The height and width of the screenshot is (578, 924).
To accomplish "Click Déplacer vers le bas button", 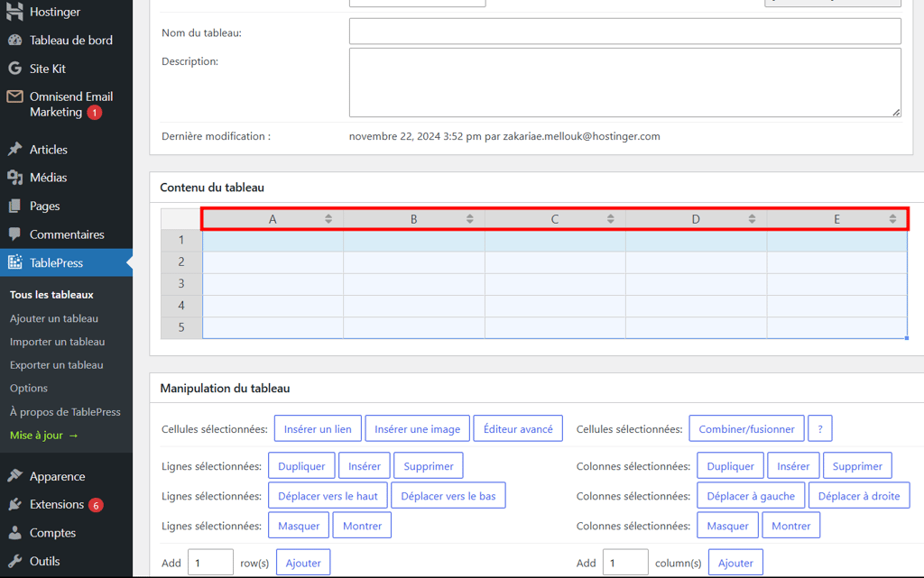I will [448, 496].
